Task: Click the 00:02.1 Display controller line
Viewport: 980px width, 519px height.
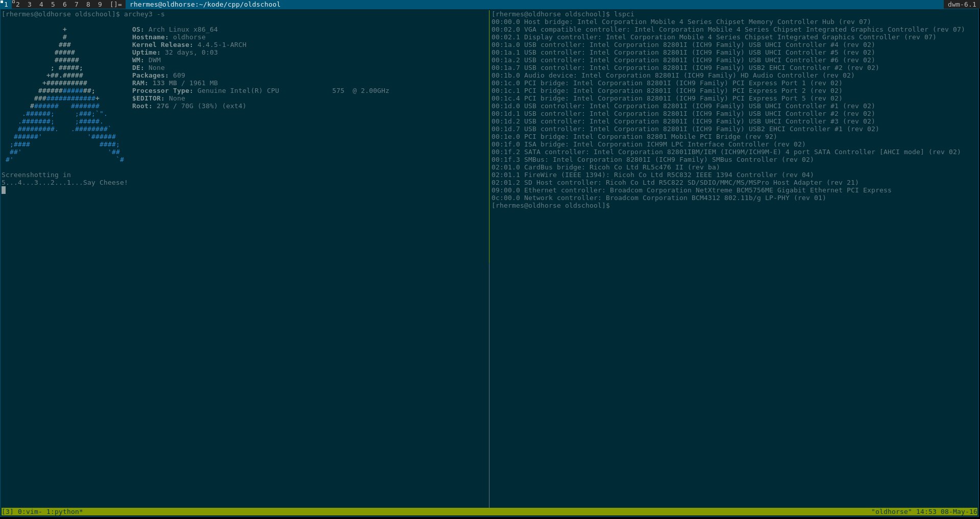Action: [714, 37]
